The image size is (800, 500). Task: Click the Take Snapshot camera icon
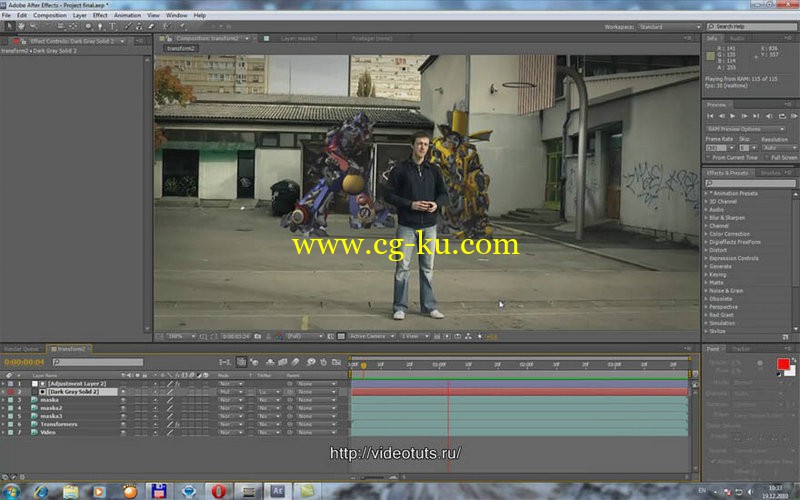pyautogui.click(x=258, y=336)
